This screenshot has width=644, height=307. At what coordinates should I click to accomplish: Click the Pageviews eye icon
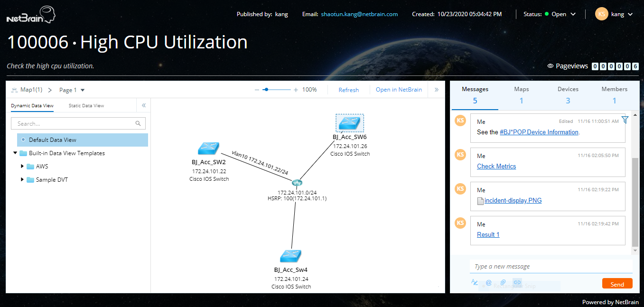[x=551, y=66]
